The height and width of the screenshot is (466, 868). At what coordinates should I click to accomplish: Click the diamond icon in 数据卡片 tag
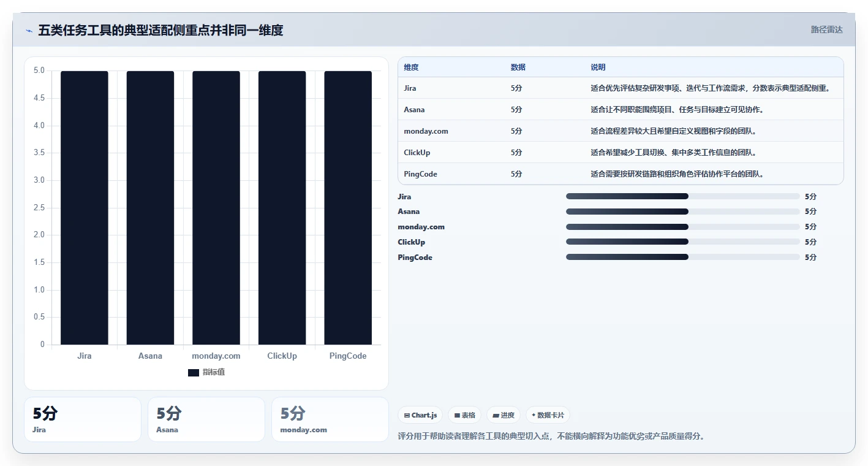pos(534,415)
